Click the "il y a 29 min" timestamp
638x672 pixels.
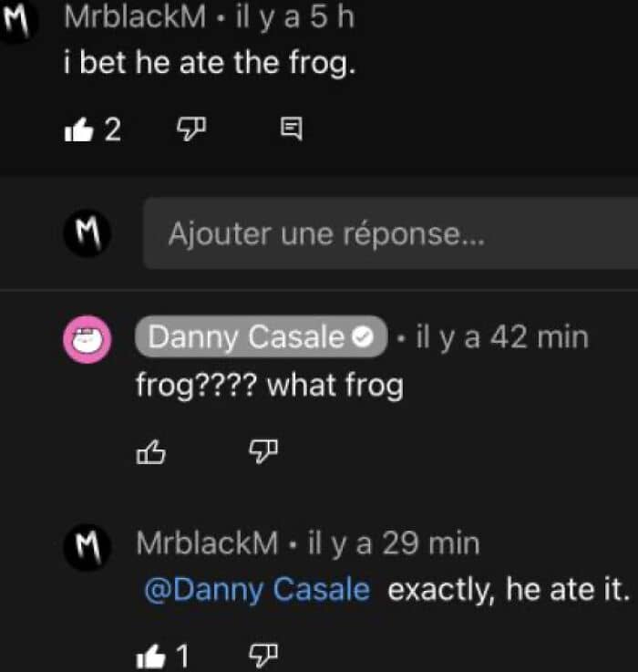click(x=394, y=544)
